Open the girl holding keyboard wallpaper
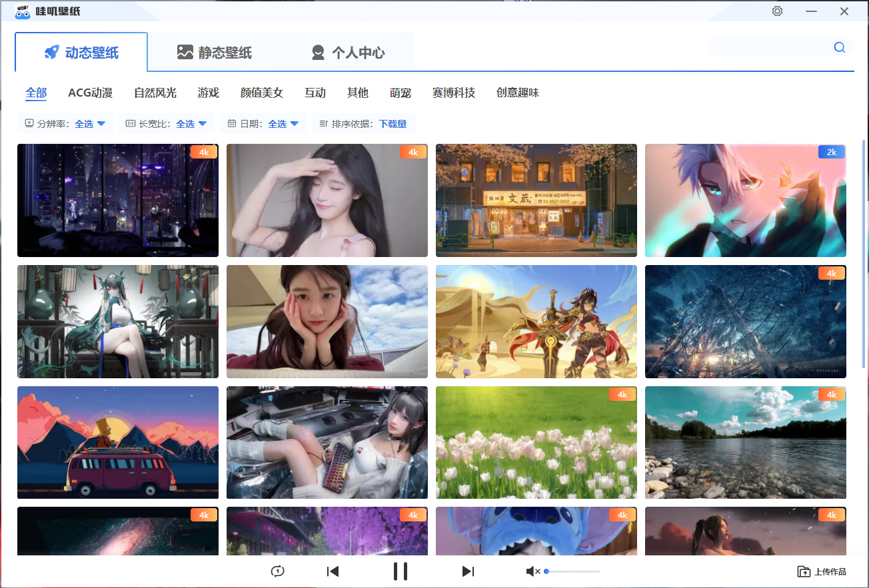The image size is (869, 588). click(x=327, y=443)
